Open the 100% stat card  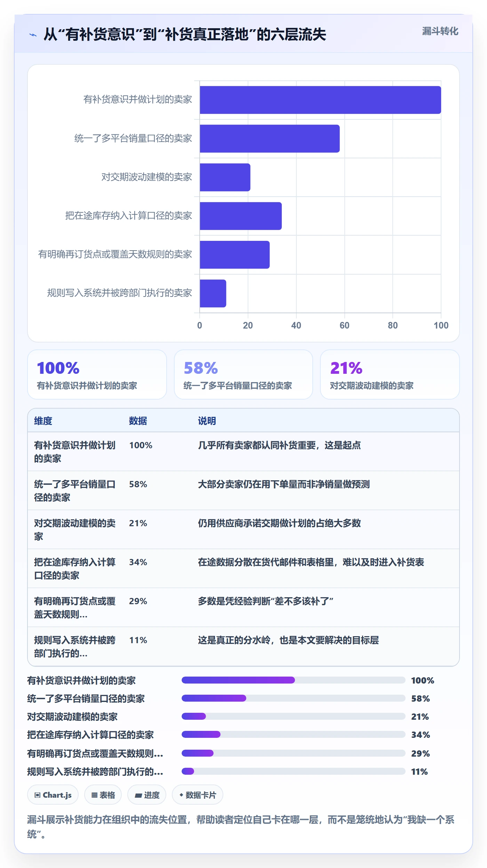pos(97,374)
